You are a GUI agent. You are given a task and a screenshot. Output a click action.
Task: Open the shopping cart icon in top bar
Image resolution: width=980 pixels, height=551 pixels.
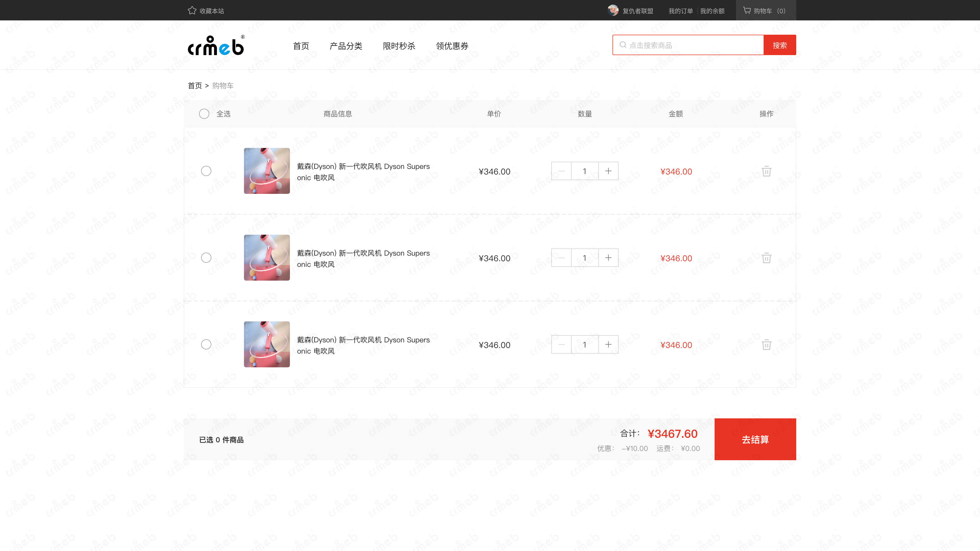[747, 11]
